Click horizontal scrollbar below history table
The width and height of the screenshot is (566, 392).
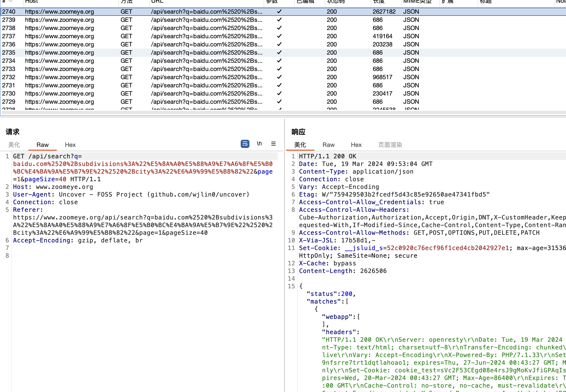click(x=273, y=112)
